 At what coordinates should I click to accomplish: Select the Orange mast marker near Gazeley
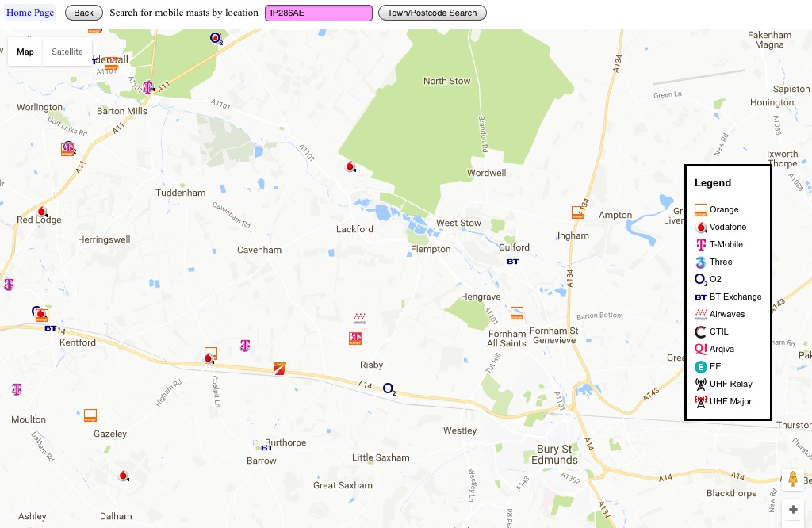point(90,415)
